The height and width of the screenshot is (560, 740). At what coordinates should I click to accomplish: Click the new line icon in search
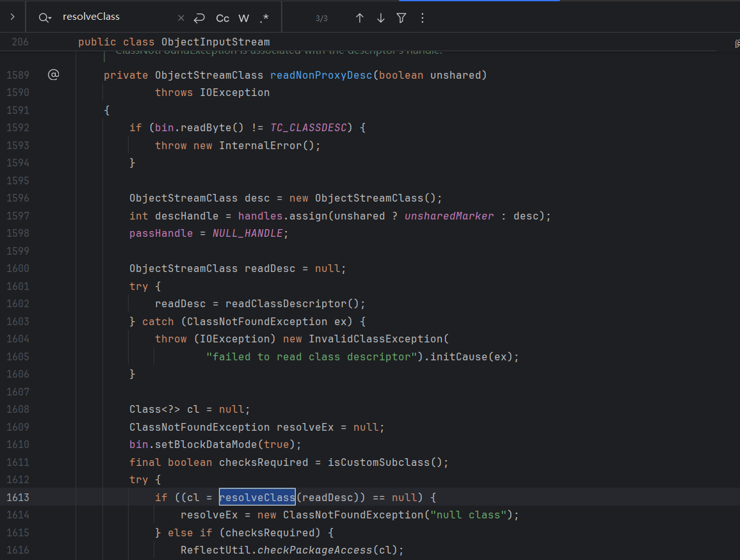[x=199, y=18]
